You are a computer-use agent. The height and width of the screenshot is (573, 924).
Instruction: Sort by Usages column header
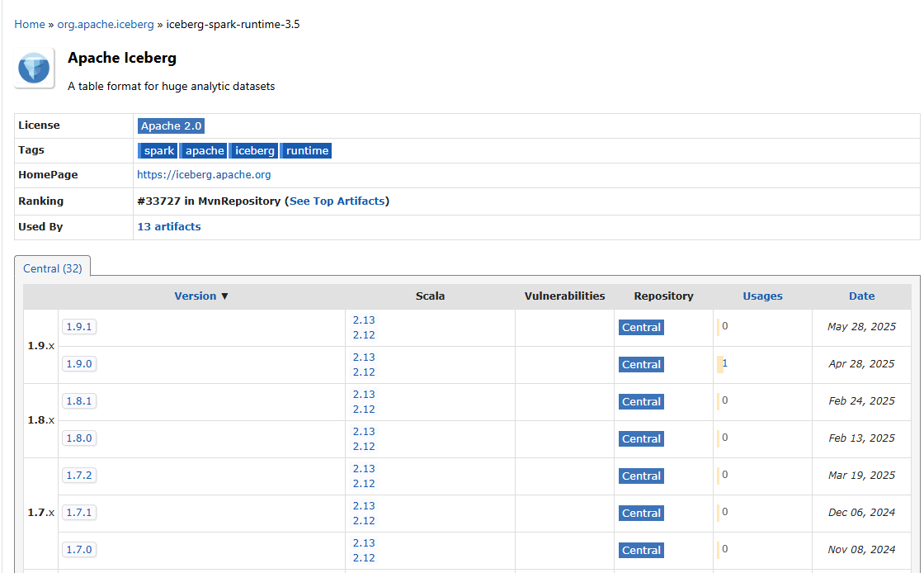[762, 296]
